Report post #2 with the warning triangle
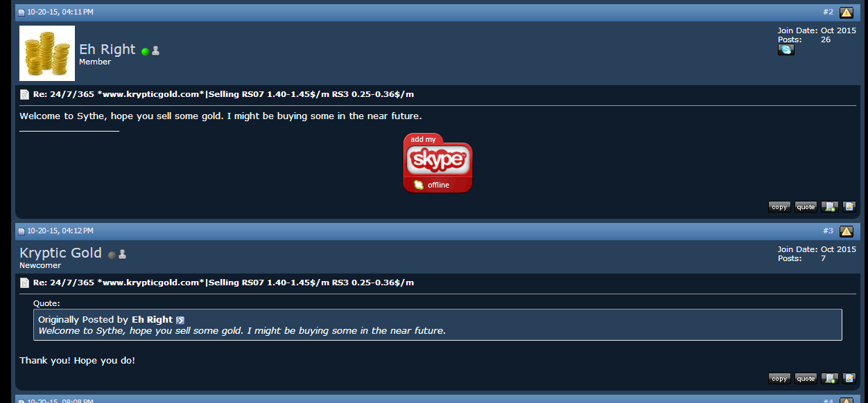This screenshot has height=403, width=868. pyautogui.click(x=847, y=12)
